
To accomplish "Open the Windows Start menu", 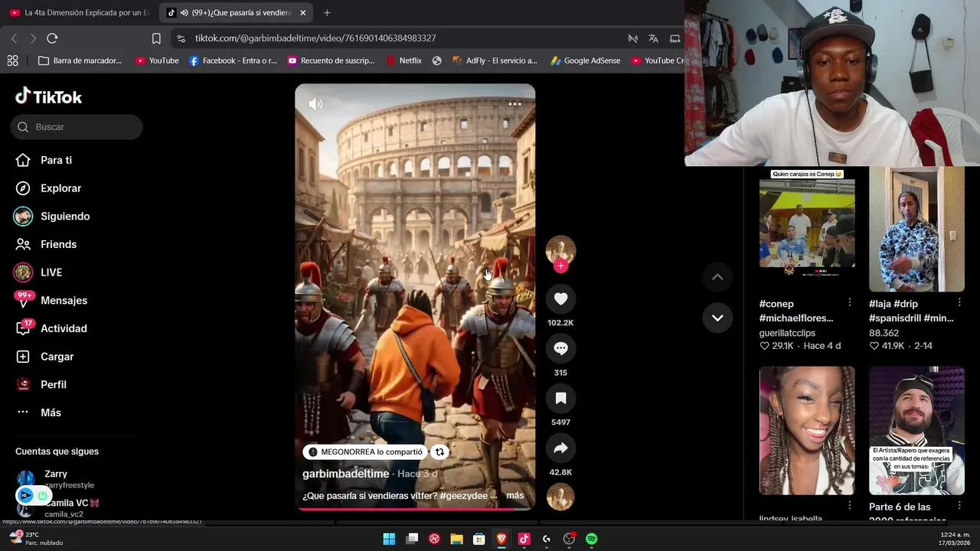I will [x=389, y=539].
